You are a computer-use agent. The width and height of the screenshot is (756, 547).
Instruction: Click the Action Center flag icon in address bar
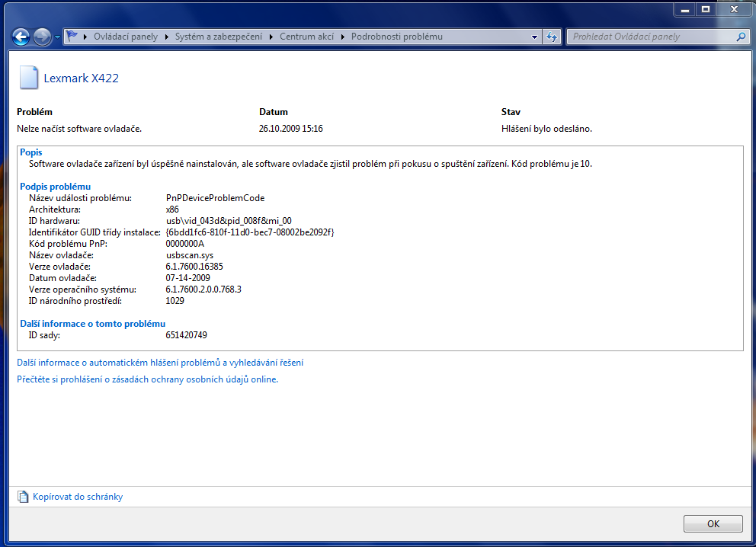point(73,37)
